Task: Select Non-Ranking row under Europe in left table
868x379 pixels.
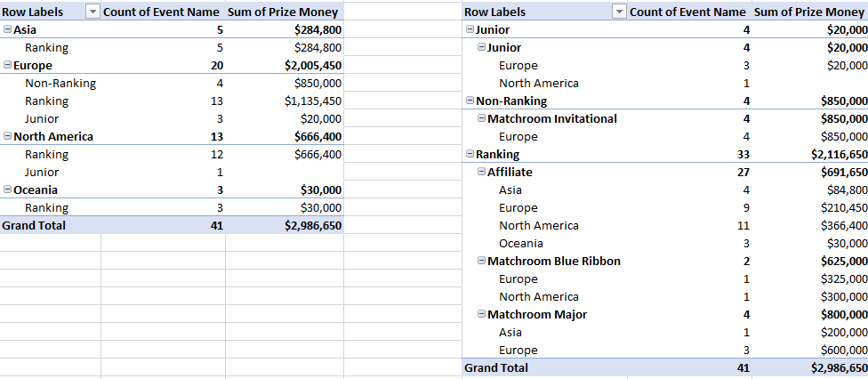Action: click(60, 84)
